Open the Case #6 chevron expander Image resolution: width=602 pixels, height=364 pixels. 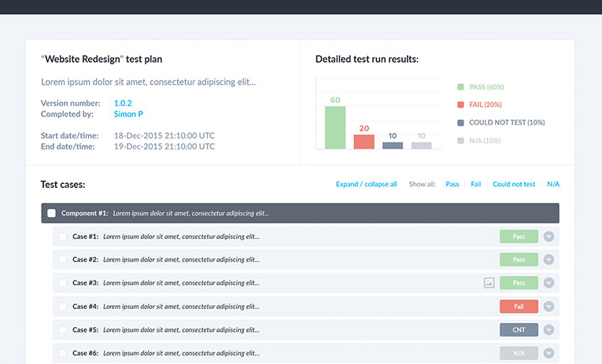pyautogui.click(x=548, y=353)
